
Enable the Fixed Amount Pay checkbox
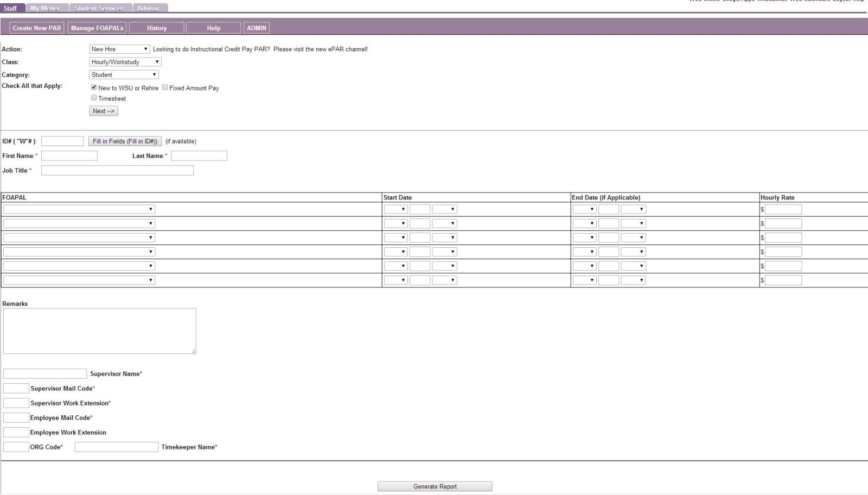point(165,87)
